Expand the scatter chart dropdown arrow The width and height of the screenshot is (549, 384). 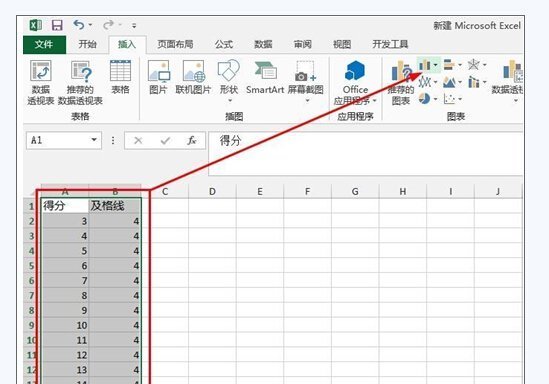(x=460, y=99)
